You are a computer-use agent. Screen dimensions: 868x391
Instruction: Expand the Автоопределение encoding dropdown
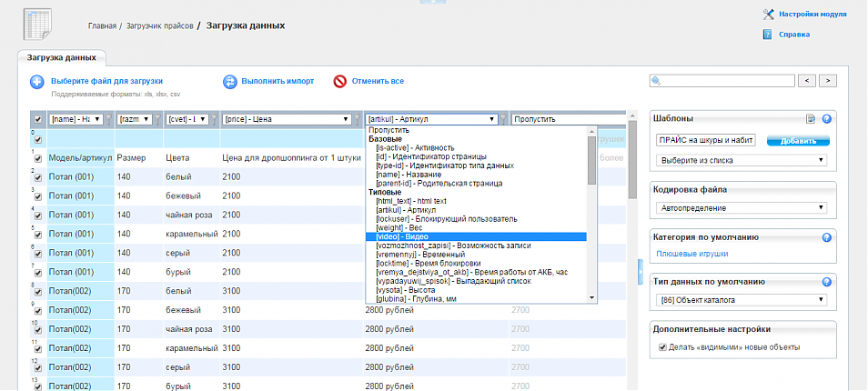(x=741, y=207)
